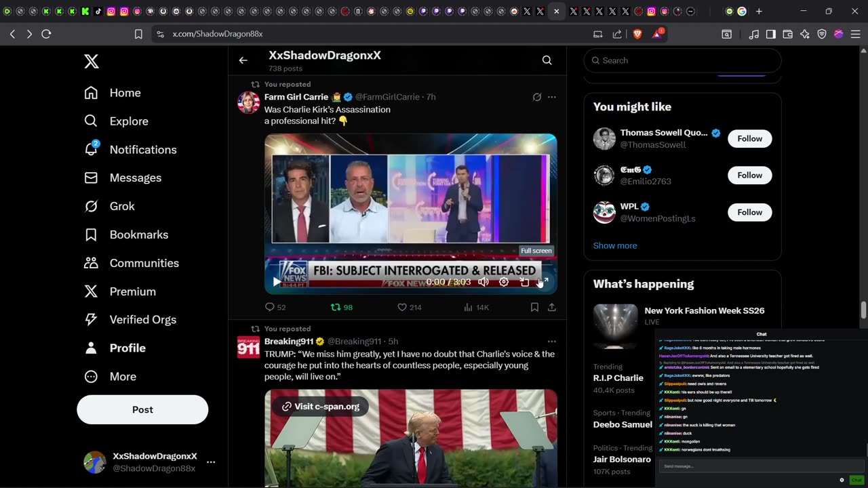868x488 pixels.
Task: Open the Brave Shields lion icon
Action: (637, 34)
